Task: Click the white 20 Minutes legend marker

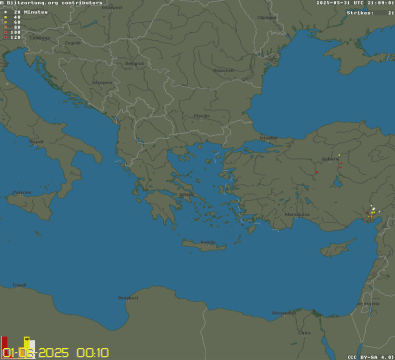Action: 5,12
